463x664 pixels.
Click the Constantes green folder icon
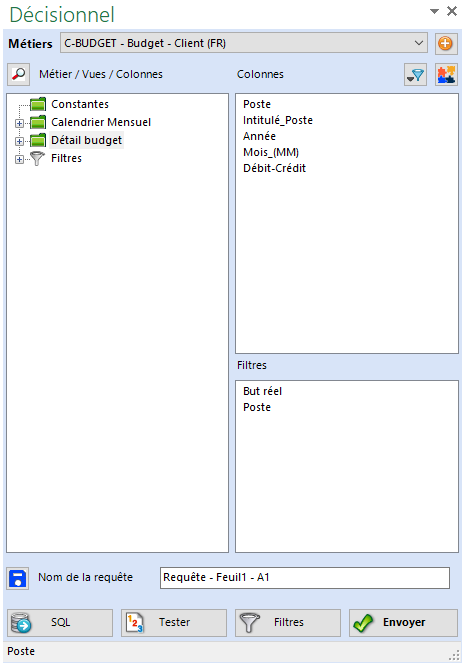(x=38, y=104)
